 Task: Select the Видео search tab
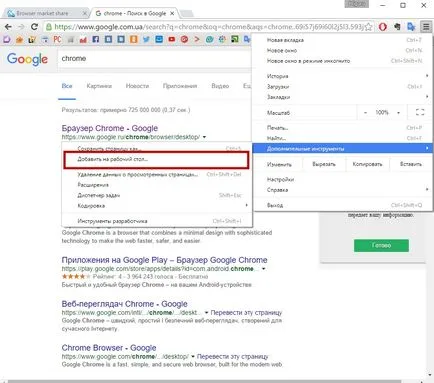[x=220, y=86]
